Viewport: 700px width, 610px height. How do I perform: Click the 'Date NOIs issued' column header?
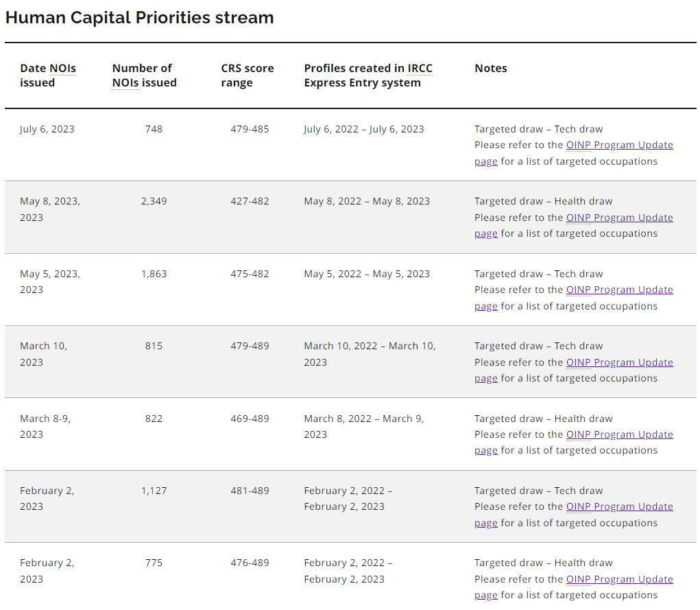point(48,75)
